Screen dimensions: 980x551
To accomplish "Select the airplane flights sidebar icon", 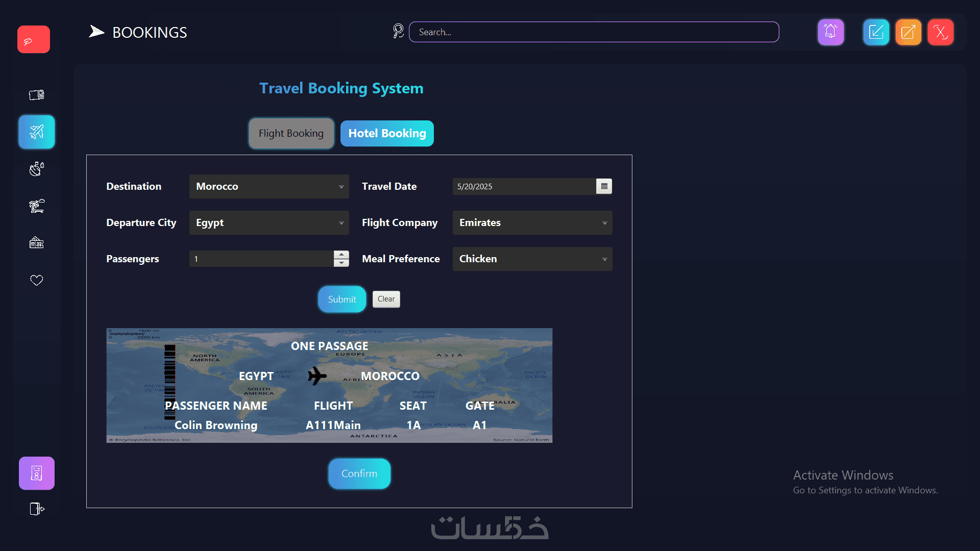I will tap(36, 132).
